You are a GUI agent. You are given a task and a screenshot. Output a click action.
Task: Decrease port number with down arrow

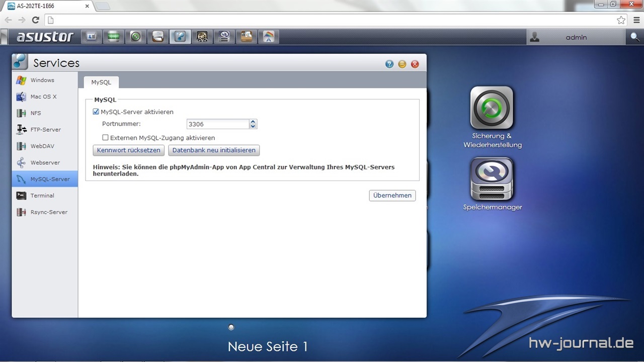coord(253,126)
